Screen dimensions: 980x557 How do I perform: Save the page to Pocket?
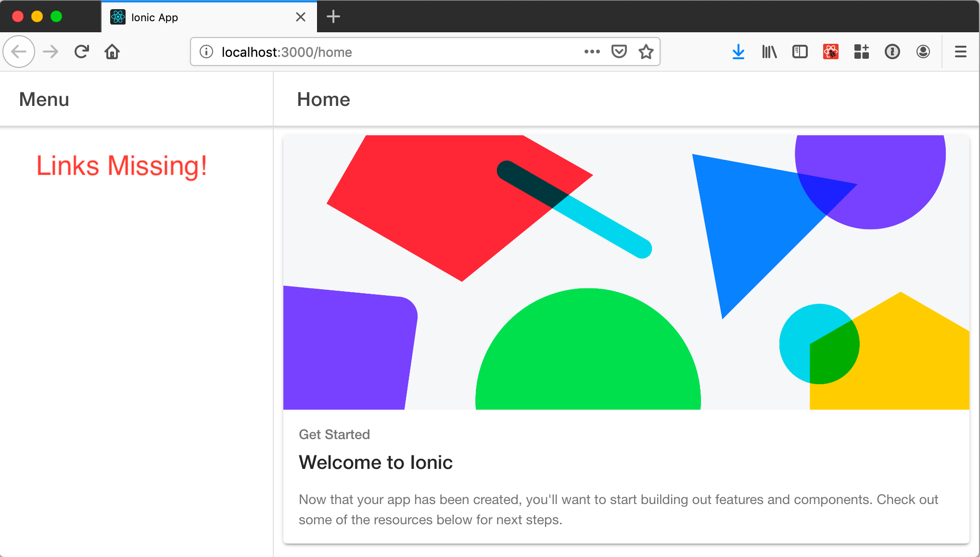(x=620, y=52)
